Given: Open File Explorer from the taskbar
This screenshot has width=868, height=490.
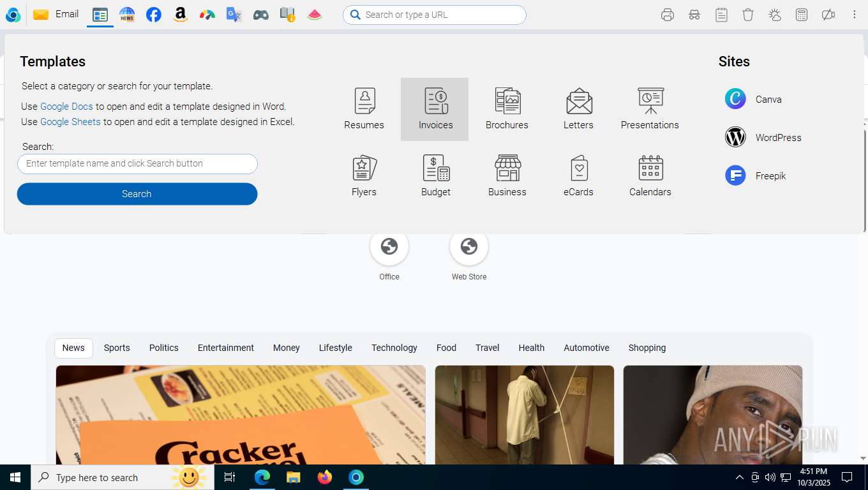Looking at the screenshot, I should (293, 477).
